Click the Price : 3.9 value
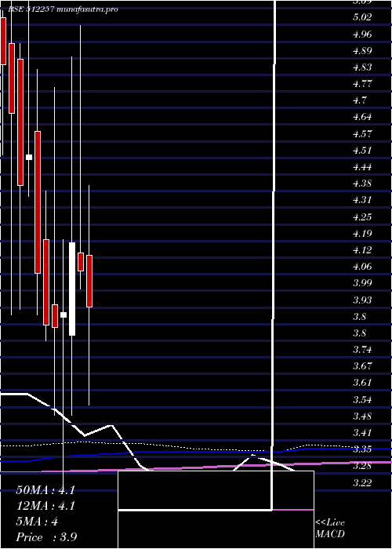Image resolution: width=392 pixels, height=549 pixels. (x=46, y=537)
